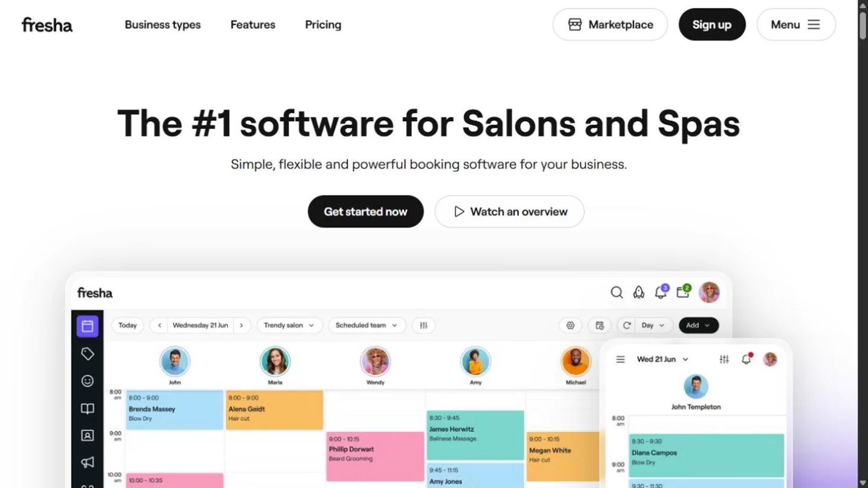The height and width of the screenshot is (488, 868).
Task: Go to next day using right chevron
Action: pos(242,325)
